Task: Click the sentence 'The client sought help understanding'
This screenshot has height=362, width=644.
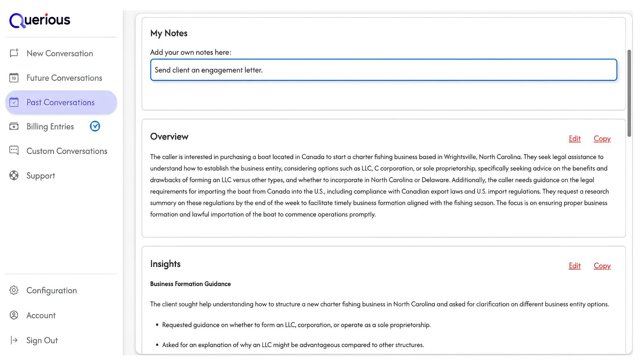Action: pos(379,304)
